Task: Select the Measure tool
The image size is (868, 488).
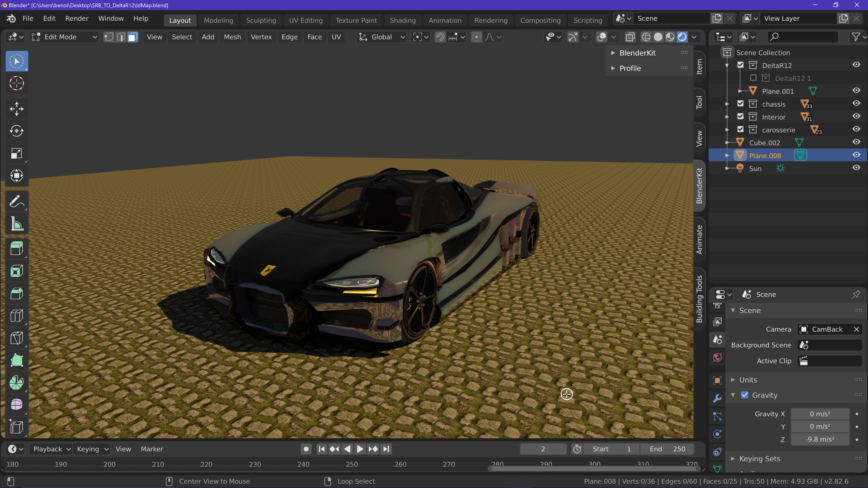Action: [x=17, y=224]
